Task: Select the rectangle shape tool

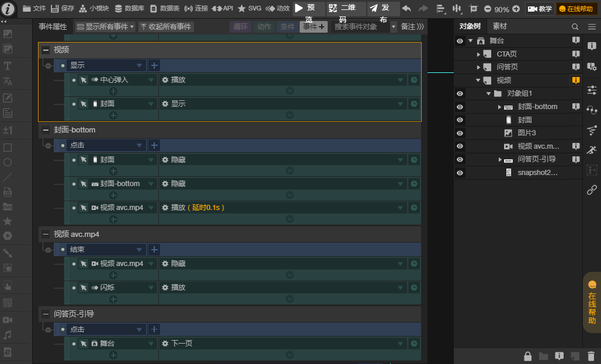Action: tap(7, 148)
